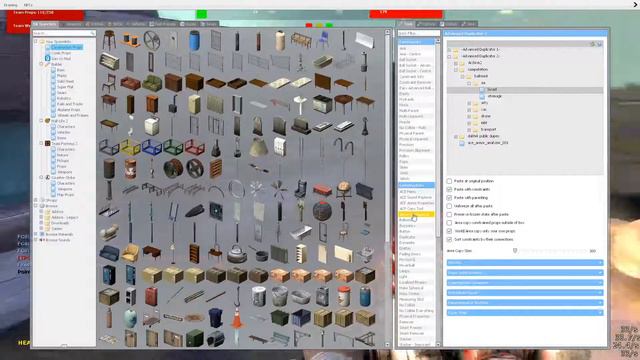640x360 pixels.
Task: Toggle Paste with parenting checkbox
Action: [449, 198]
